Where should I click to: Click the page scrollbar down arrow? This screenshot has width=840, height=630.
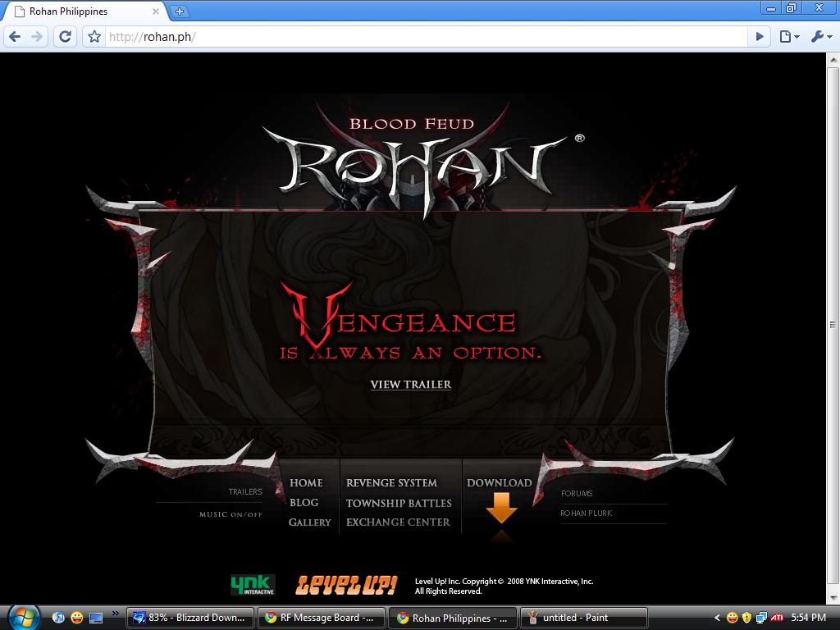tap(833, 597)
